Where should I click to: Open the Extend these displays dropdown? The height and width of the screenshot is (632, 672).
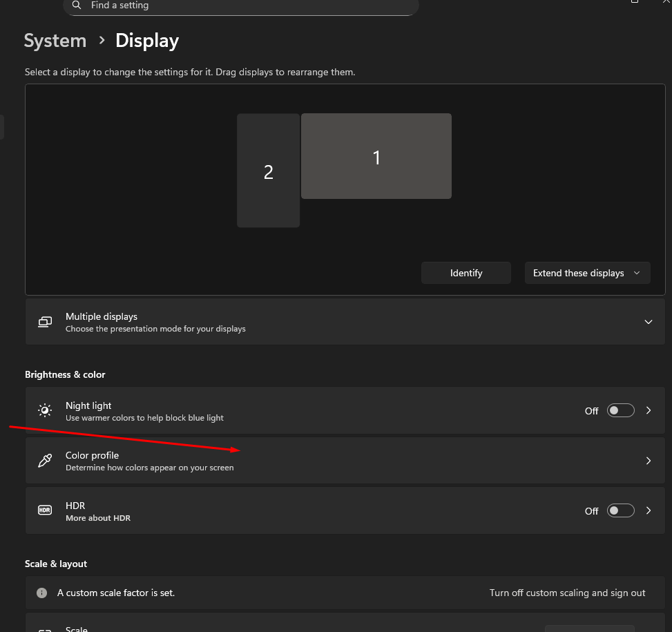pos(587,273)
